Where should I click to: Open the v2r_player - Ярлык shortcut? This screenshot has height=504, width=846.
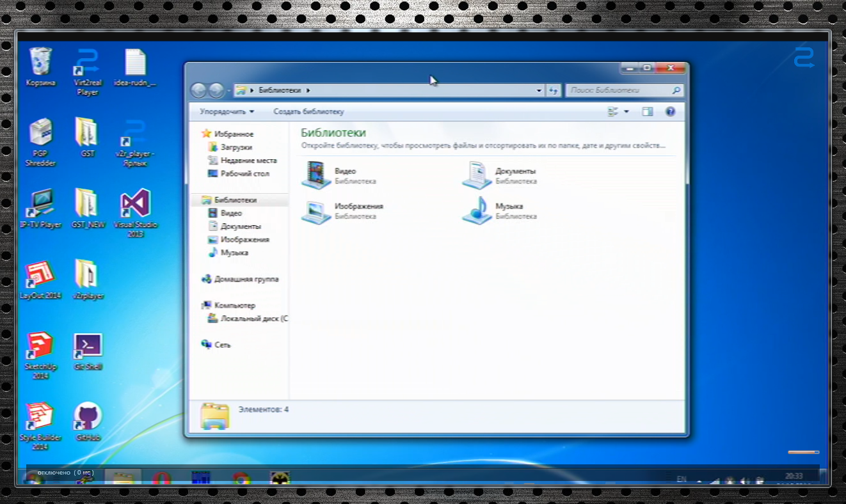(135, 143)
